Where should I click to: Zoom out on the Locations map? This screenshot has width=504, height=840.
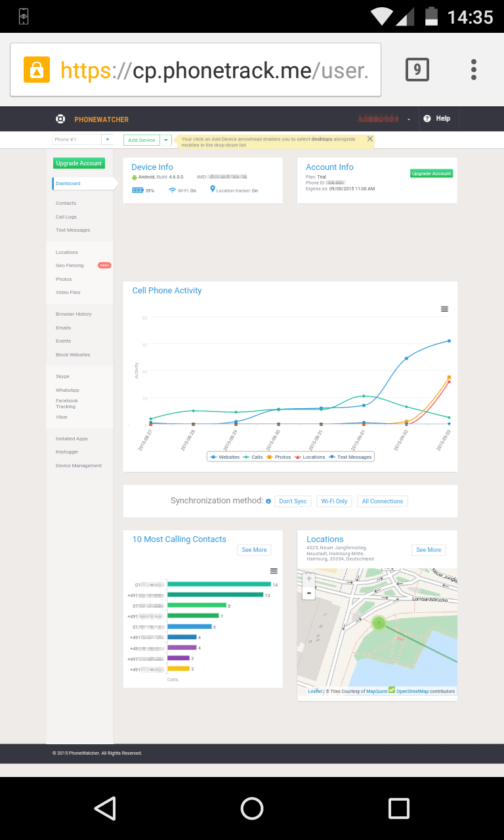click(309, 592)
